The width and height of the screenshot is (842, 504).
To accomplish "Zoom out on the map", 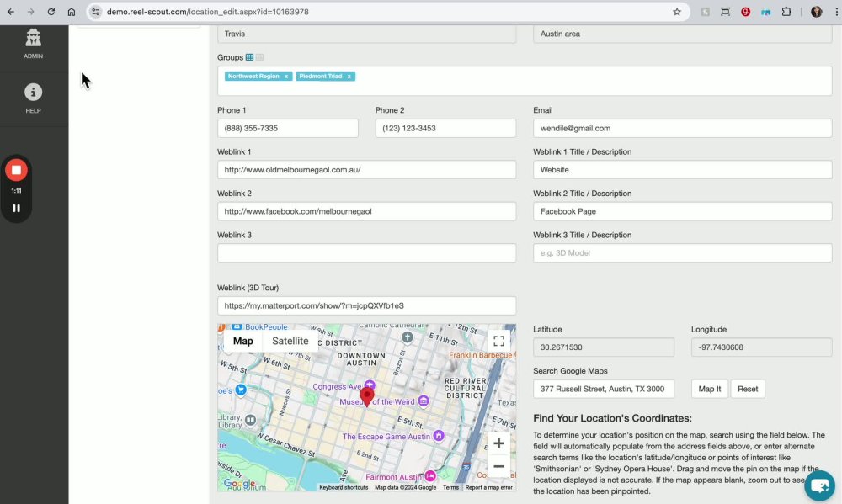I will (498, 466).
